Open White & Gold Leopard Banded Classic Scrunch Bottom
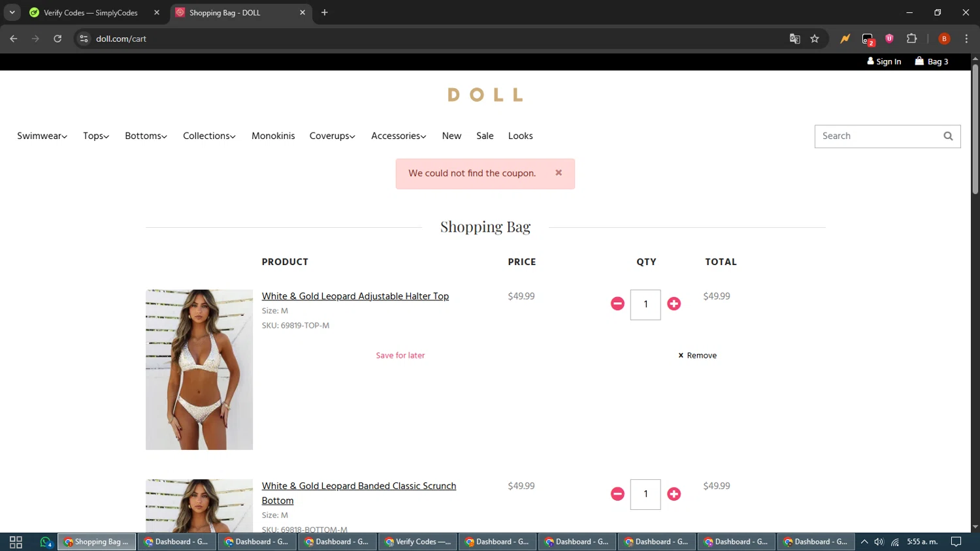This screenshot has height=551, width=980. tap(359, 493)
